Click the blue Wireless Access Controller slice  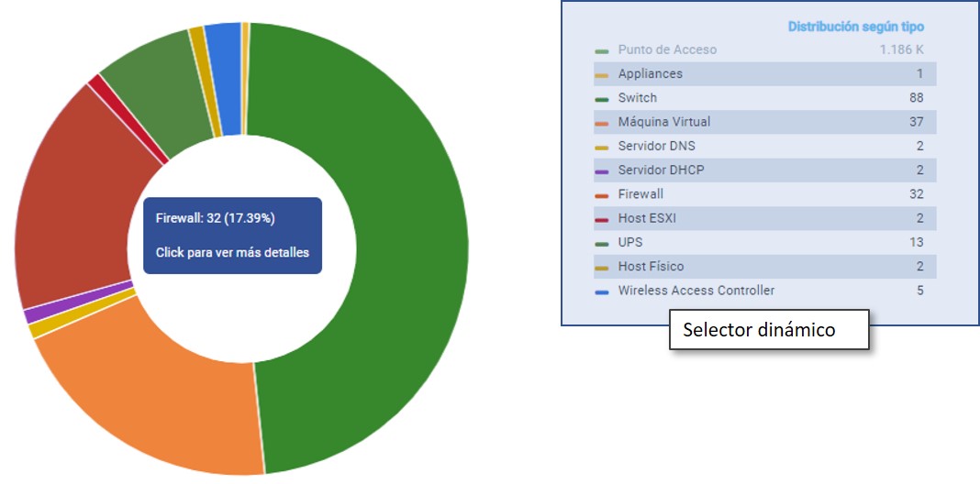click(223, 79)
